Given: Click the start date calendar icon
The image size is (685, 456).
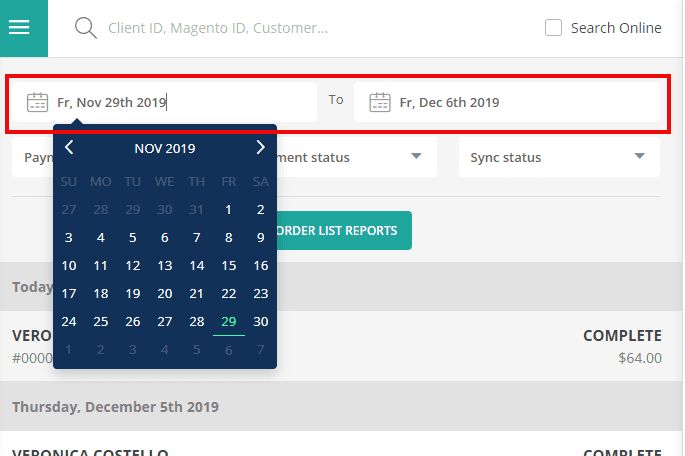Looking at the screenshot, I should pos(37,102).
